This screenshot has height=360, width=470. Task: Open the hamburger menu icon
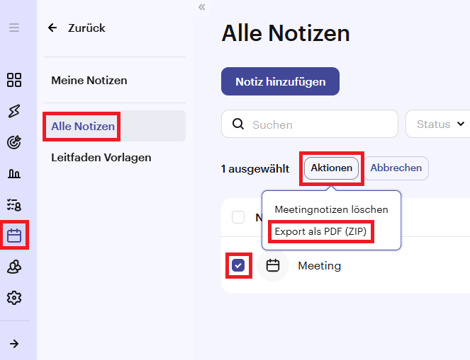click(14, 28)
